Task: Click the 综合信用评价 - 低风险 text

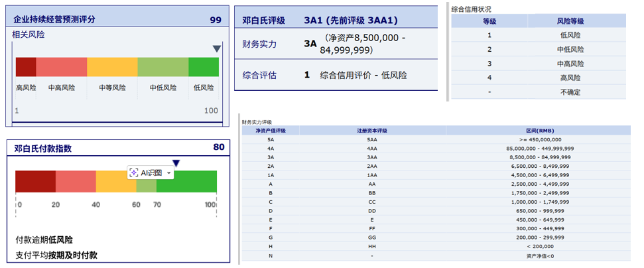Action: pyautogui.click(x=363, y=75)
